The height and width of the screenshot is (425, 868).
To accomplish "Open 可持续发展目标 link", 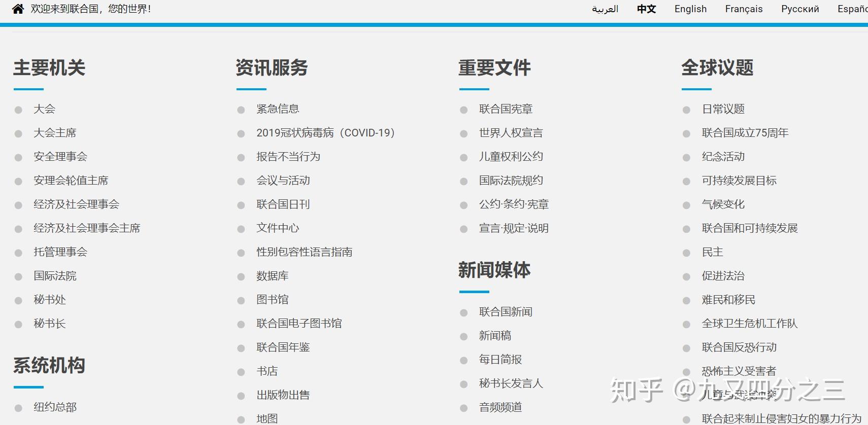I will coord(739,181).
